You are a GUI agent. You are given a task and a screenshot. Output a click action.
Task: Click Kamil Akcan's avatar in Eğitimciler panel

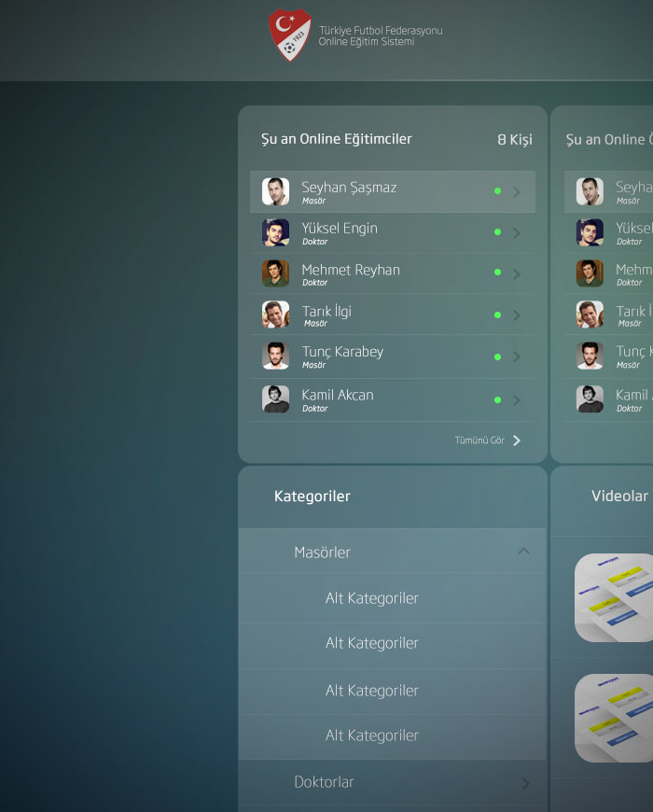click(275, 399)
